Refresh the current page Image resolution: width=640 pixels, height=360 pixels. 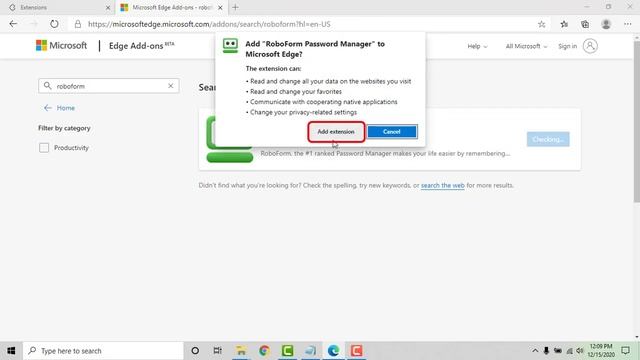pos(54,24)
